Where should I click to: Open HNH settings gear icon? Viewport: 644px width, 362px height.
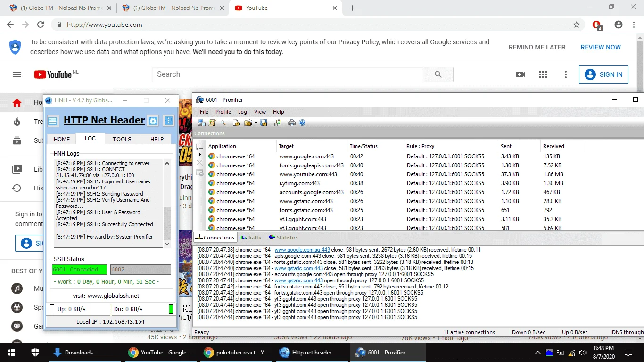(153, 121)
